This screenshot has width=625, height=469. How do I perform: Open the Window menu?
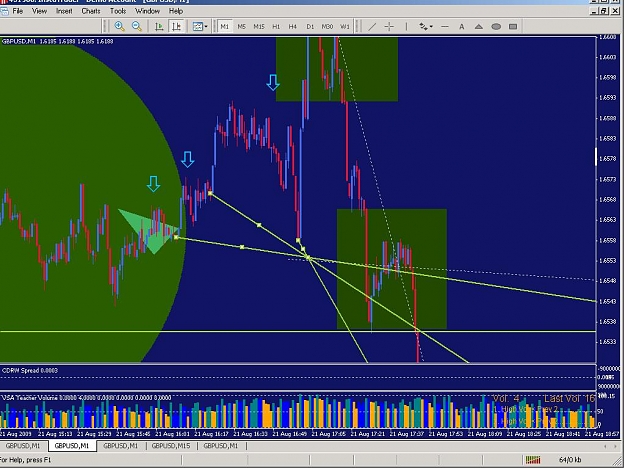click(147, 11)
